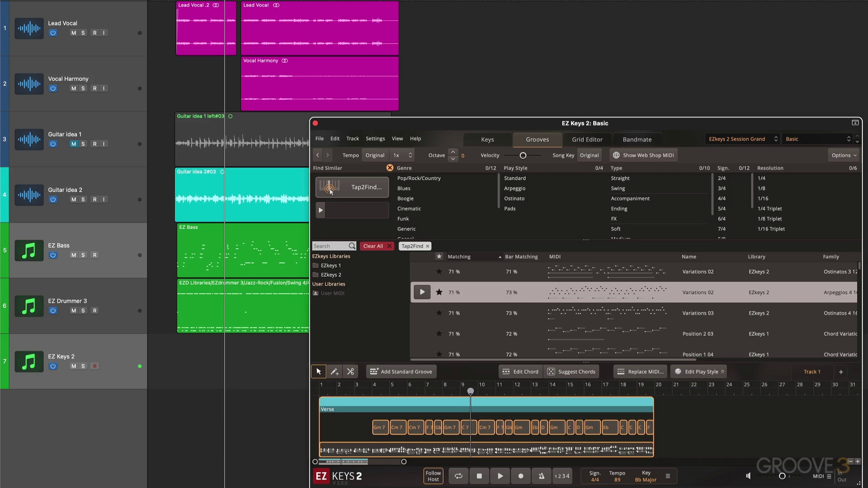Click the Replace MIDI button

pyautogui.click(x=641, y=371)
